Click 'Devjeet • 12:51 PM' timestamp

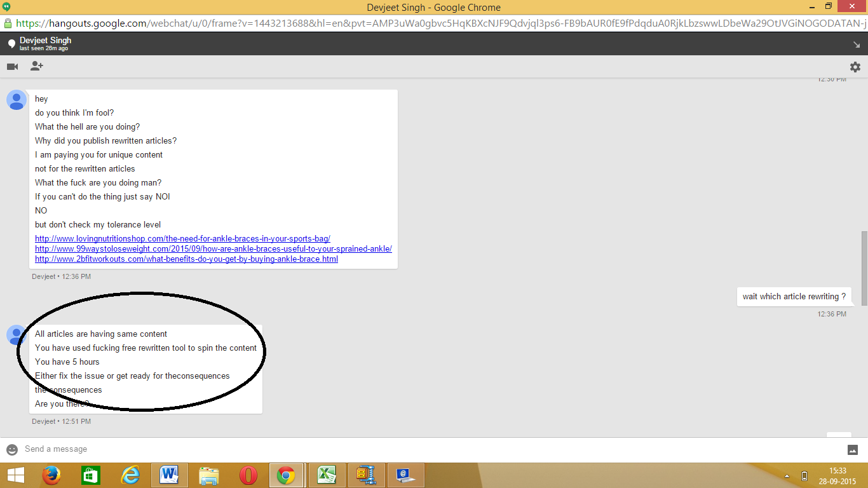[x=62, y=421]
